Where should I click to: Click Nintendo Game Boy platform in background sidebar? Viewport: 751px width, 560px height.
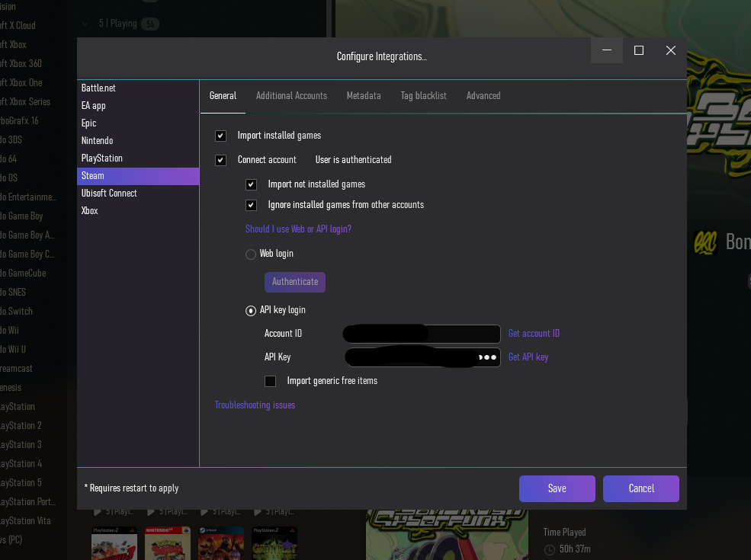(x=21, y=216)
